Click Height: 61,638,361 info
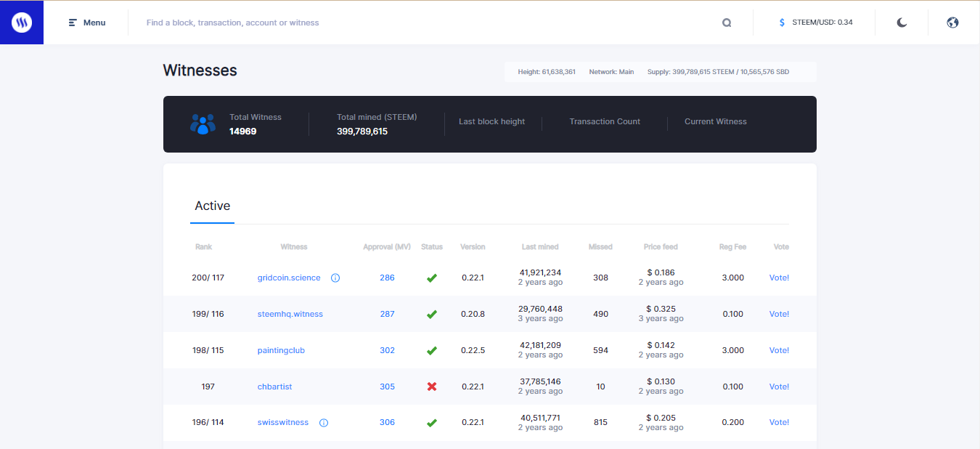Image resolution: width=980 pixels, height=449 pixels. pyautogui.click(x=547, y=72)
